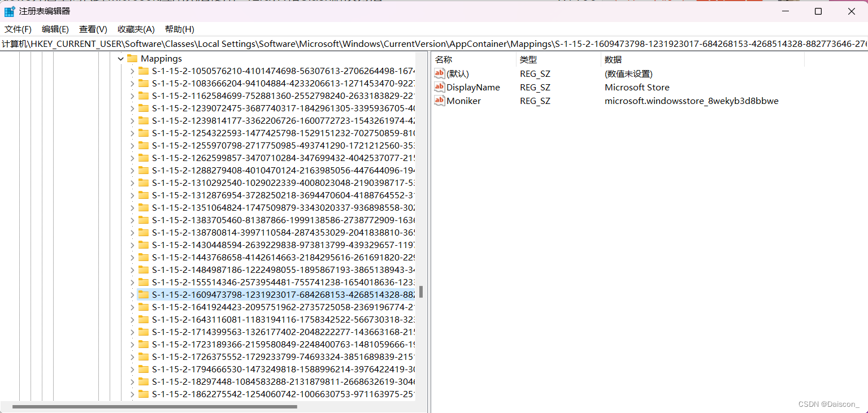Click the ab icon next to (默认)
This screenshot has width=868, height=413.
pos(439,73)
